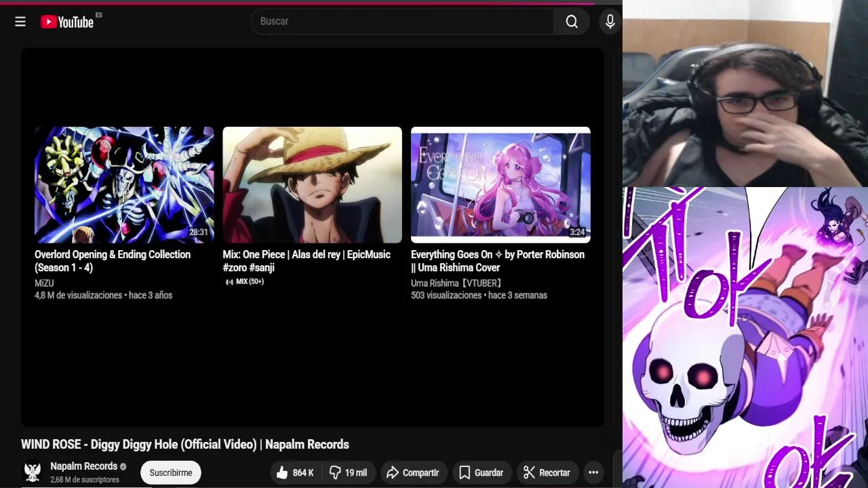868x488 pixels.
Task: Open Napalm Records channel avatar
Action: pos(32,472)
